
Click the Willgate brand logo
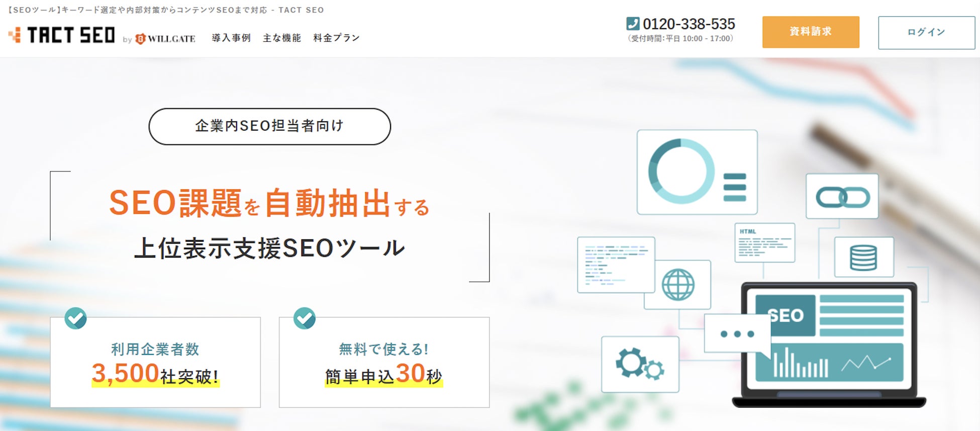pos(166,39)
